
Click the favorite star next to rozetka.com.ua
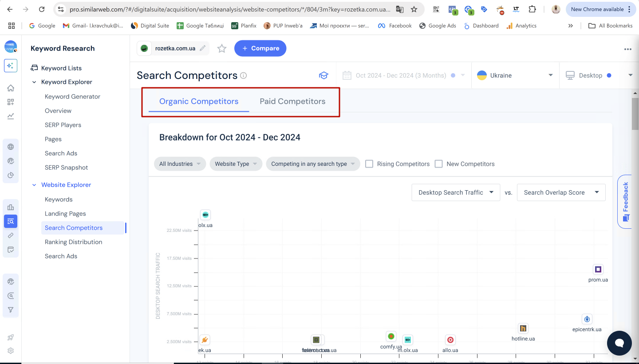click(222, 48)
